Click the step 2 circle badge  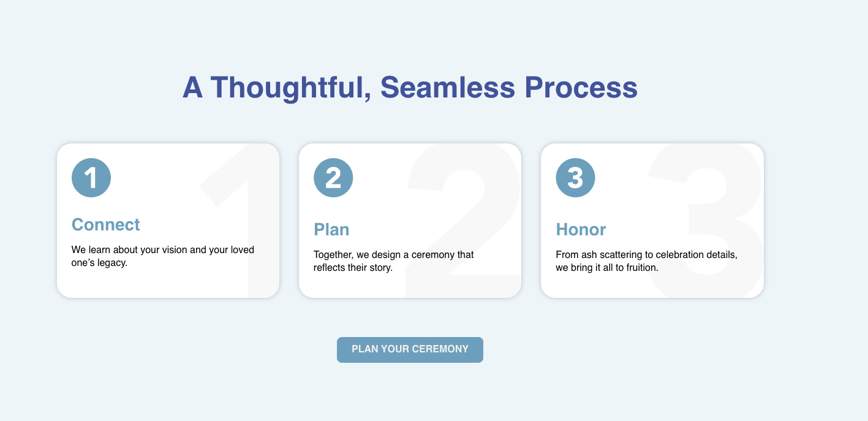(x=333, y=178)
